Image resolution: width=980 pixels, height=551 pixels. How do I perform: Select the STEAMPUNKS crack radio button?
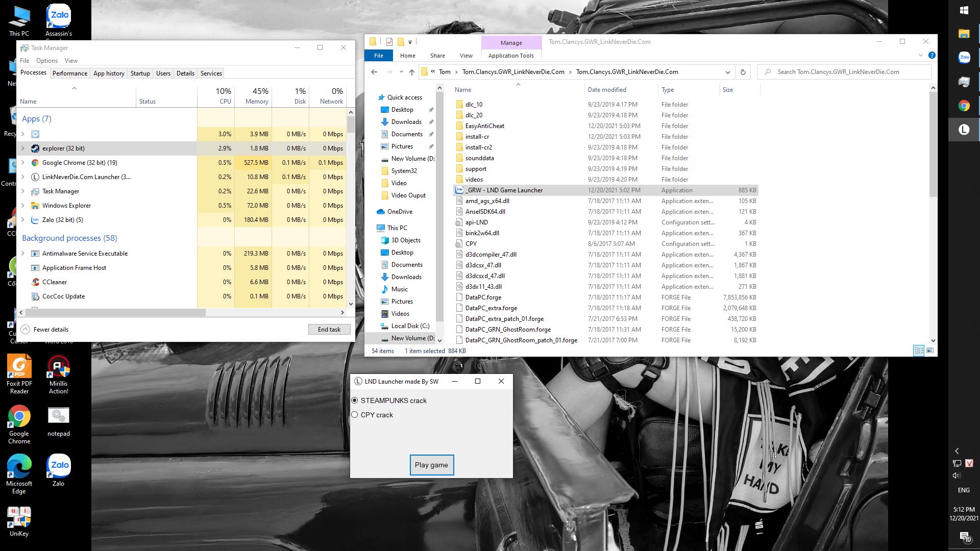tap(355, 400)
